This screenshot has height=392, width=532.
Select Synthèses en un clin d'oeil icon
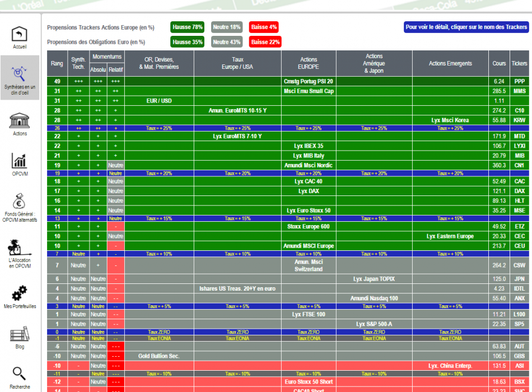(20, 74)
